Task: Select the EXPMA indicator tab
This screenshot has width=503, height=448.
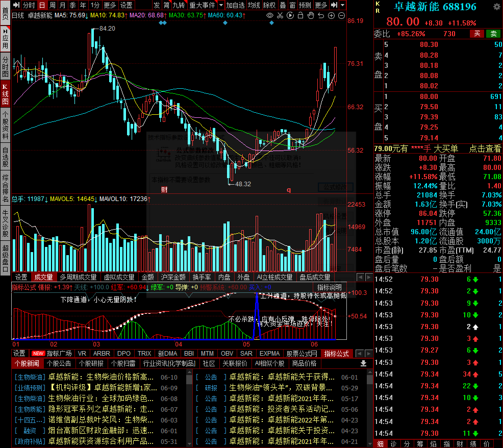Action: (x=269, y=353)
